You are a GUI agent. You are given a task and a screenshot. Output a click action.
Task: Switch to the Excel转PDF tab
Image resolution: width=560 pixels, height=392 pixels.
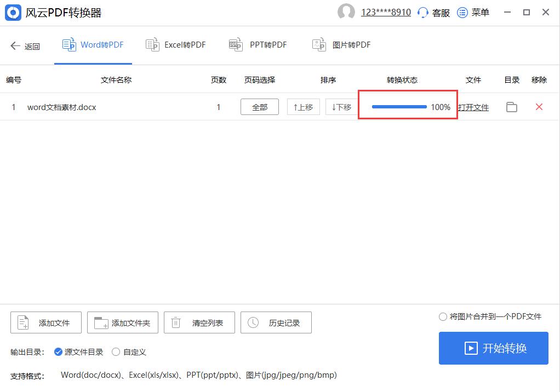point(175,45)
